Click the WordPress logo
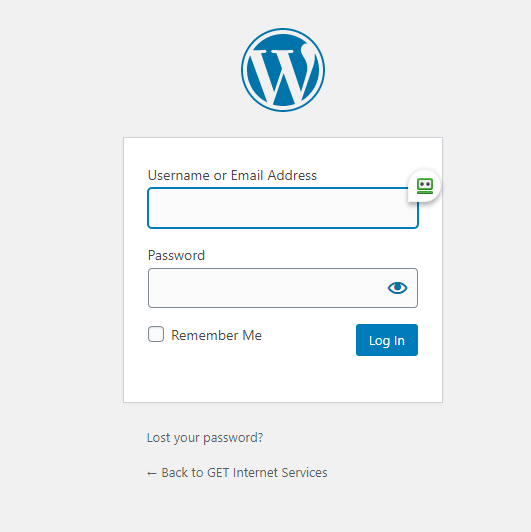Screen dimensions: 531x532 coord(283,70)
